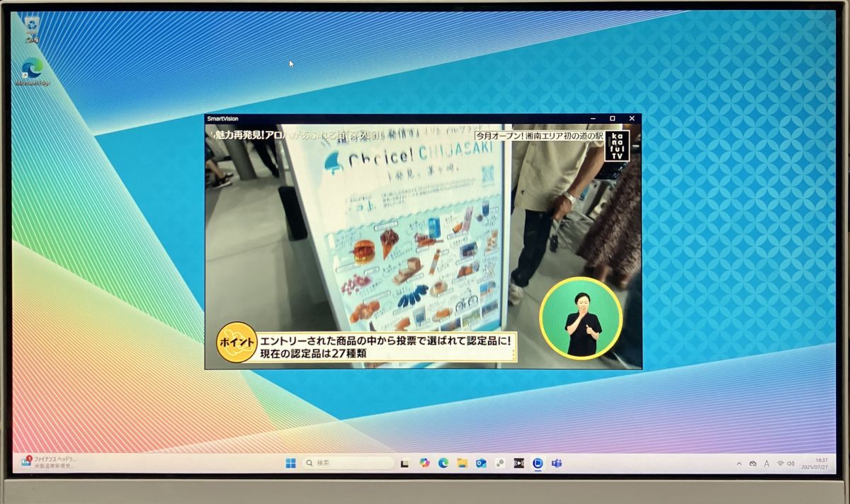
Task: Open the volume speaker tray icon
Action: 791,464
